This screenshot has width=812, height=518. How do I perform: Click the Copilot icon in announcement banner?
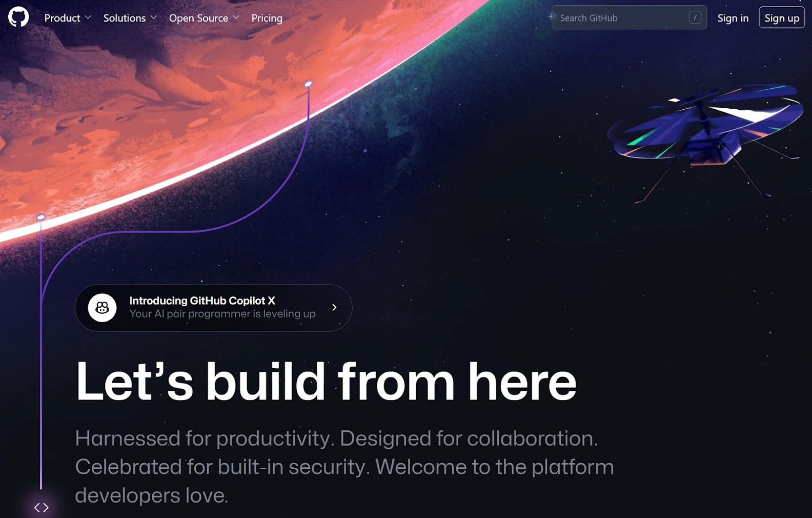click(102, 308)
